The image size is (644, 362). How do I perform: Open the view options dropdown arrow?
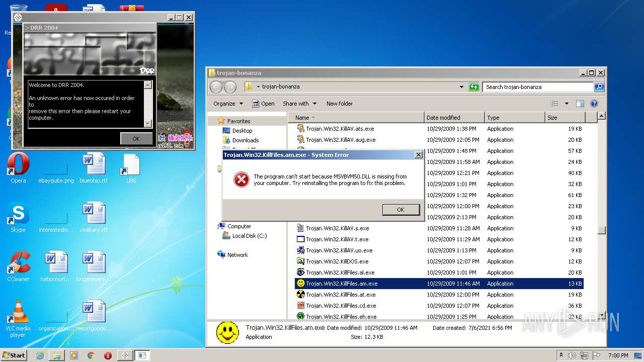567,104
